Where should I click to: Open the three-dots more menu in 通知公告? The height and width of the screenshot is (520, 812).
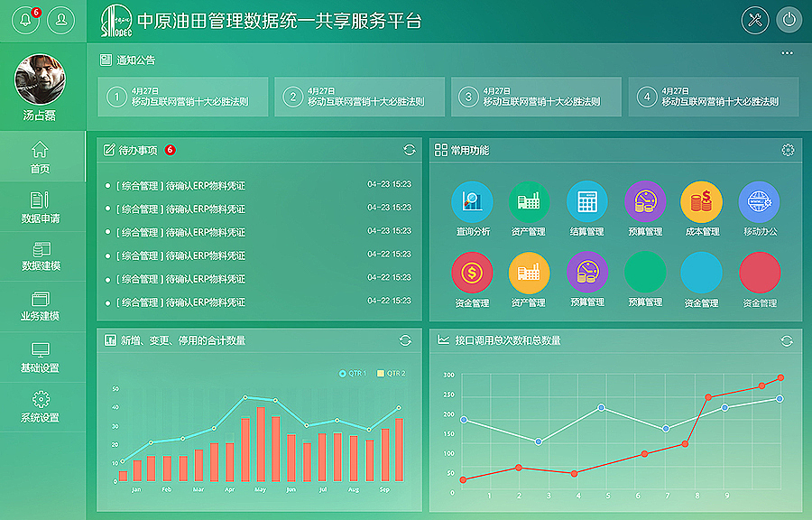(787, 53)
